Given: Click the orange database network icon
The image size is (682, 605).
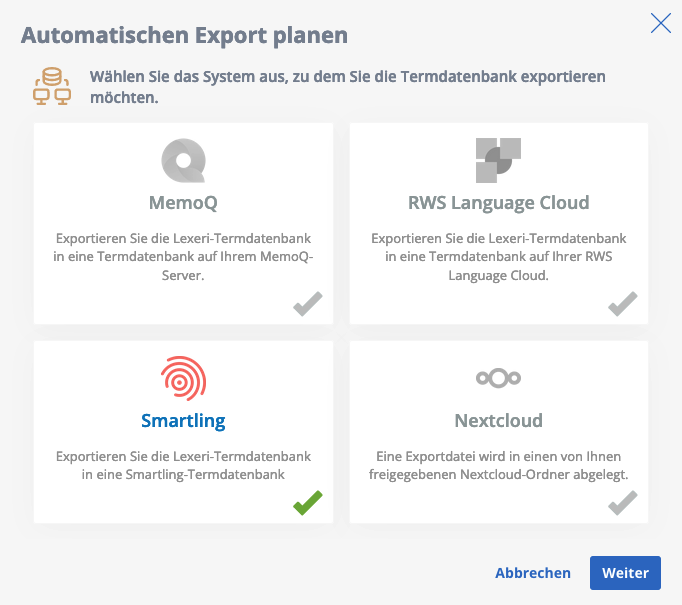Looking at the screenshot, I should point(51,87).
